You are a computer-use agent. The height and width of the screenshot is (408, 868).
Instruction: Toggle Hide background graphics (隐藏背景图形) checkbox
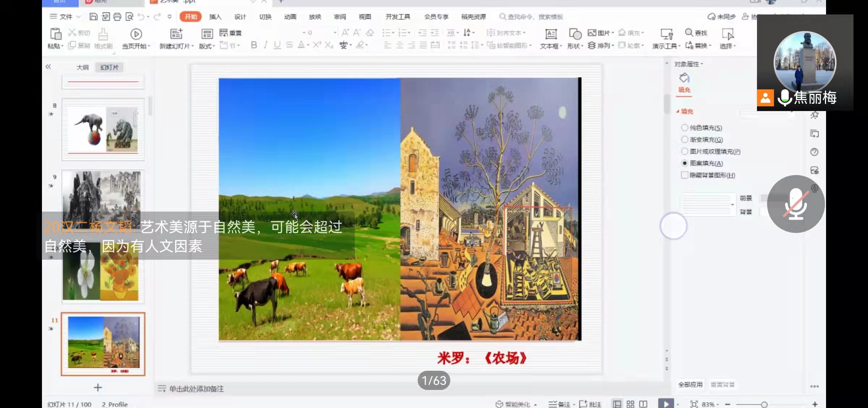[x=684, y=175]
